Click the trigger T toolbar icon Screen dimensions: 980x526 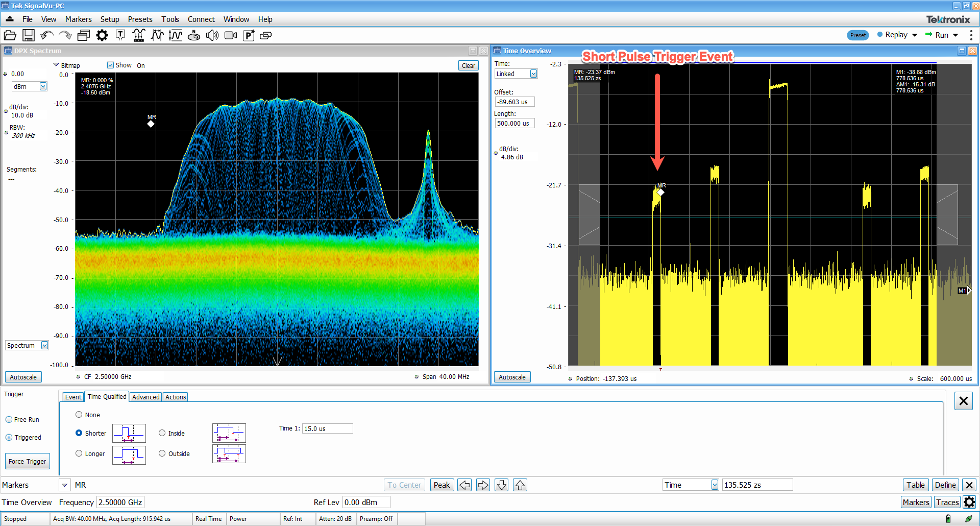click(120, 35)
